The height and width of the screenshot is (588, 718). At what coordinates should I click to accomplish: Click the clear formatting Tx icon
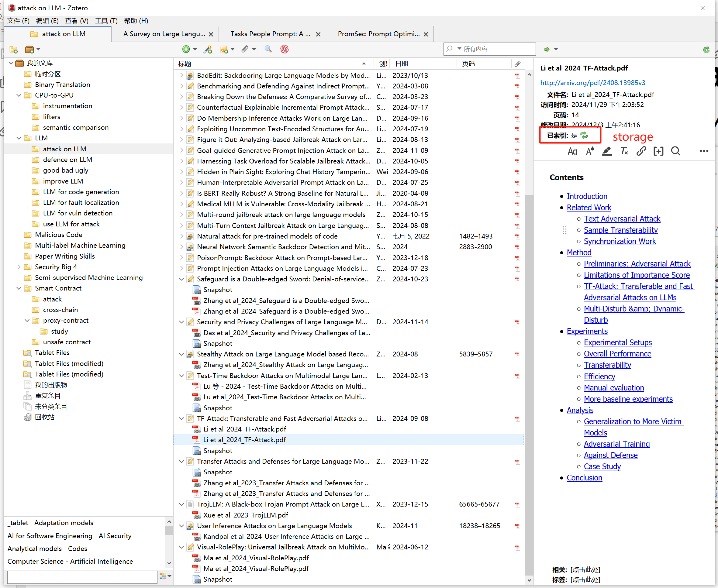pyautogui.click(x=624, y=151)
